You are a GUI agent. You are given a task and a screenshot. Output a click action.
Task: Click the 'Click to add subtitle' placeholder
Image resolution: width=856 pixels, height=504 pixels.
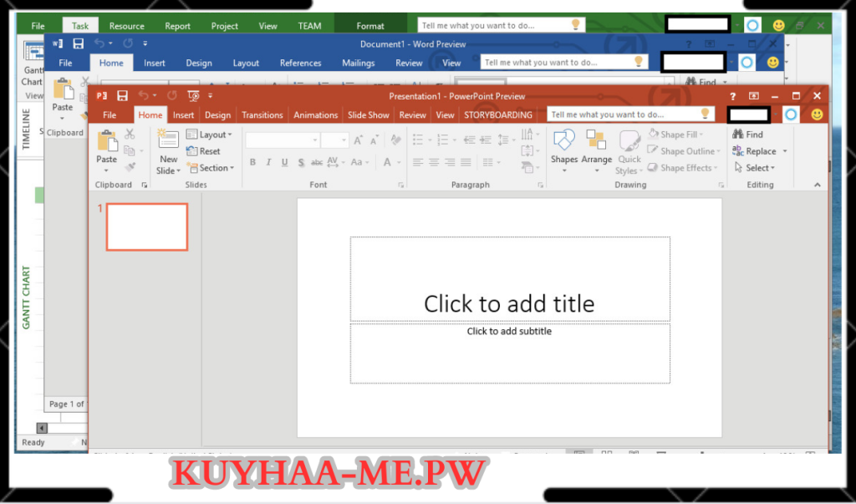pos(509,354)
